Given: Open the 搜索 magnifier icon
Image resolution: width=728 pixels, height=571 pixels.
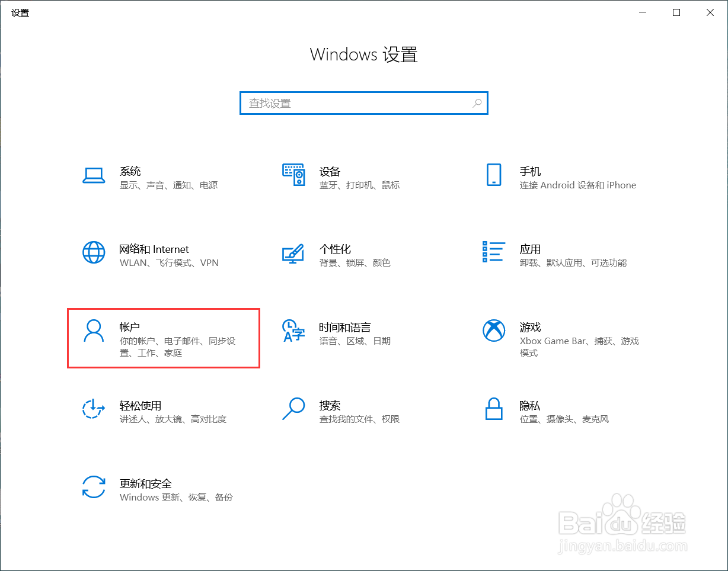Looking at the screenshot, I should 293,409.
